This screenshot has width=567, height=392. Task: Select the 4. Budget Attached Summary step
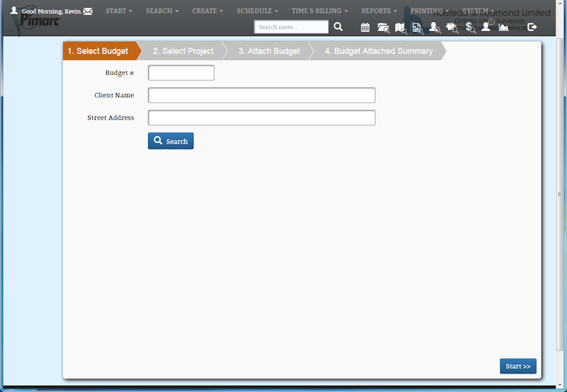(378, 51)
